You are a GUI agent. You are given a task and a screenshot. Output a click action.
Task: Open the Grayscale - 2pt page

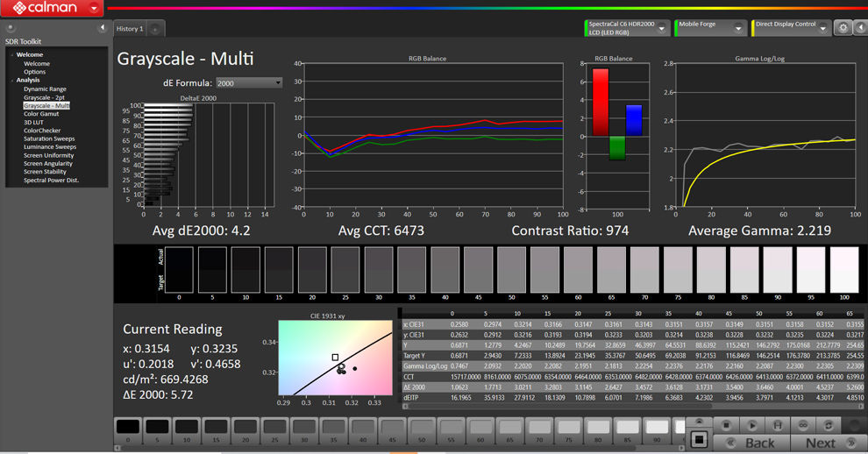pyautogui.click(x=44, y=97)
